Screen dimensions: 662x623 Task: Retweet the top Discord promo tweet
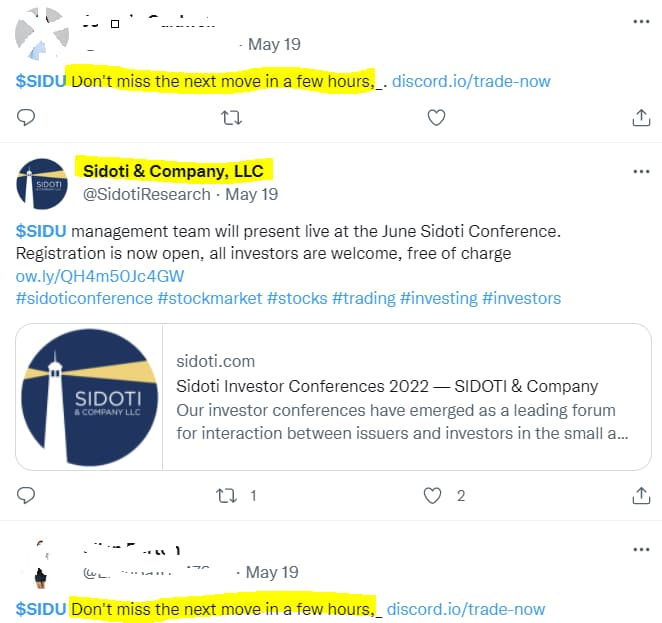pyautogui.click(x=231, y=118)
